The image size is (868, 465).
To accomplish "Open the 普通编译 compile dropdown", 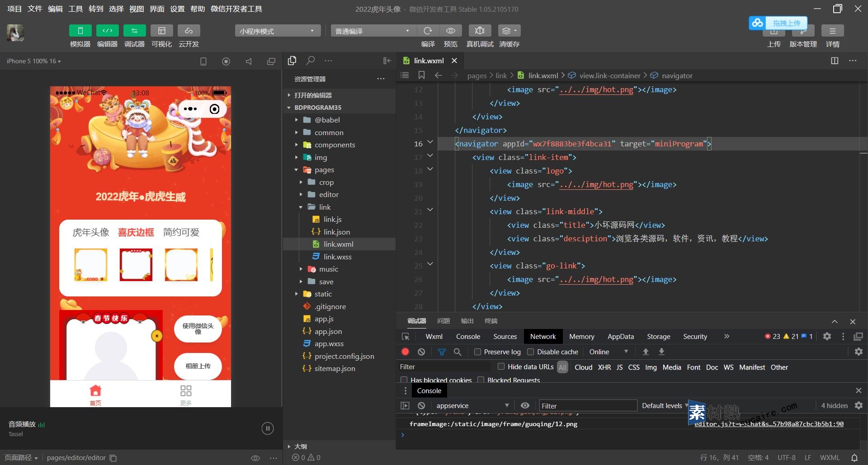I will tap(373, 31).
